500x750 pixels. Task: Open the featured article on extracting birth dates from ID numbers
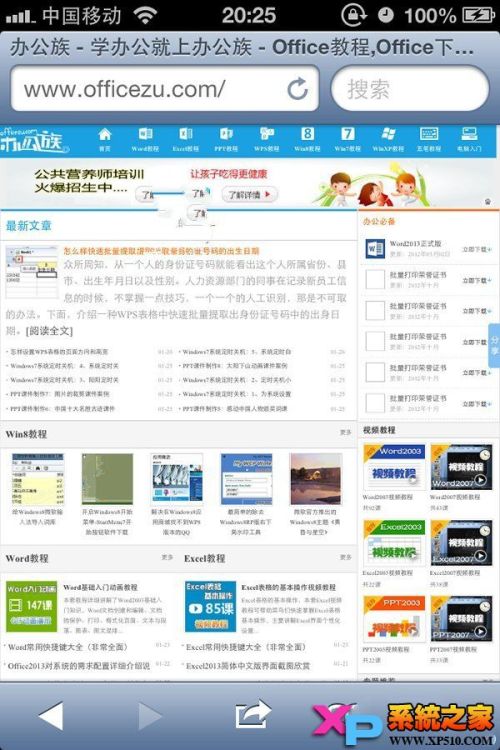[x=161, y=251]
